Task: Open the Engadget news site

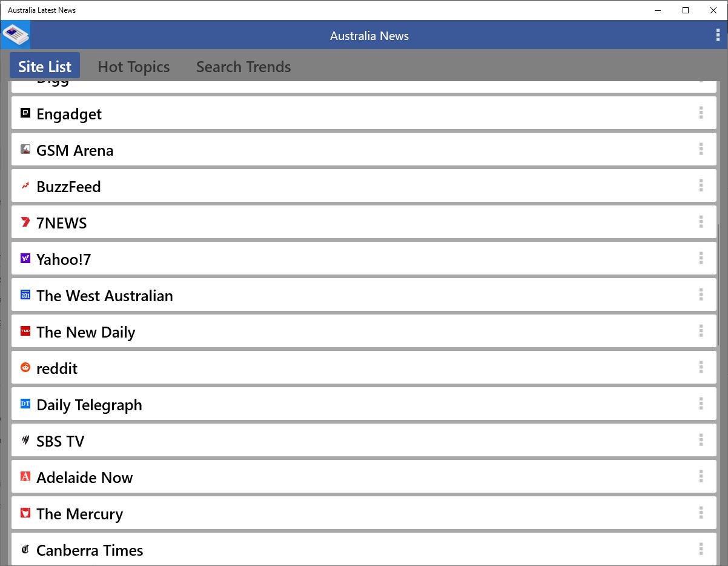Action: (x=363, y=113)
